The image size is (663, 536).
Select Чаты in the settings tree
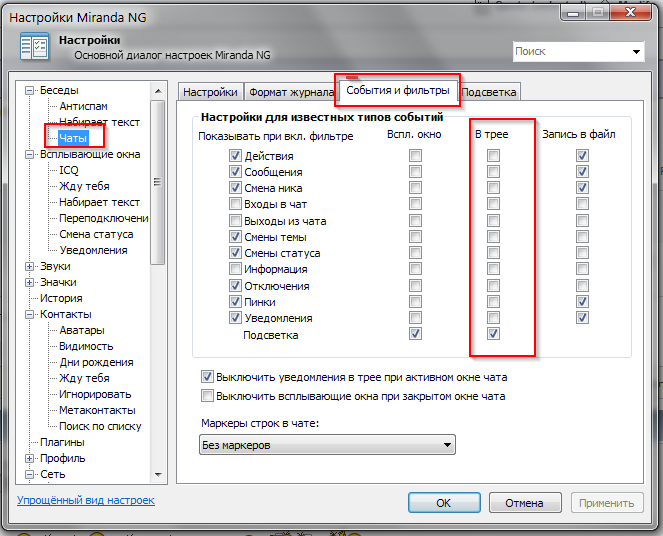point(73,138)
